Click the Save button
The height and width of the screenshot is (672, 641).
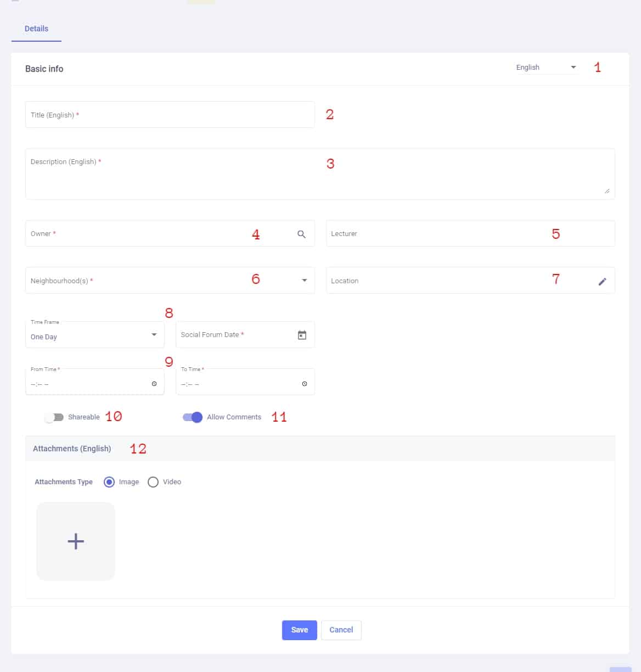pos(299,630)
